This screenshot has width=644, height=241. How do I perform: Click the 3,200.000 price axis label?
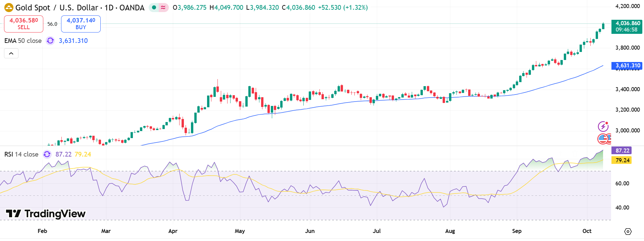pos(627,110)
